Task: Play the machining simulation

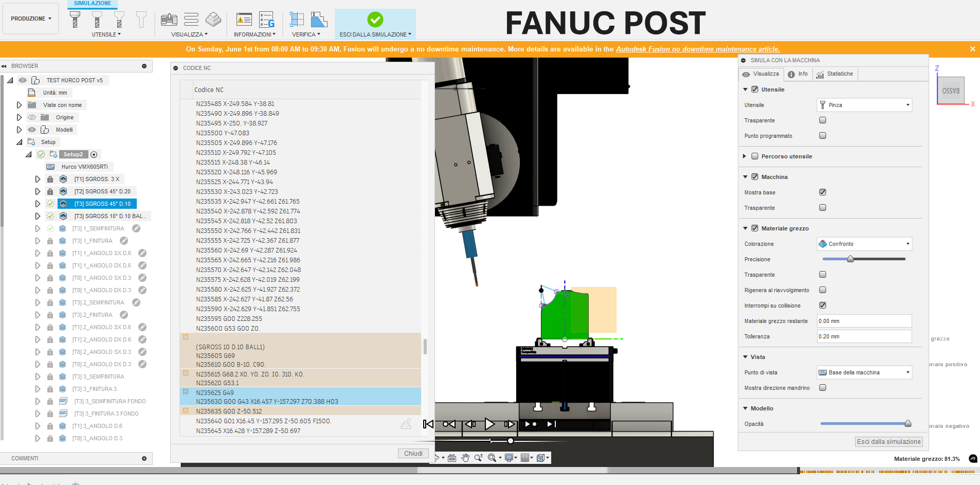Action: pyautogui.click(x=489, y=424)
